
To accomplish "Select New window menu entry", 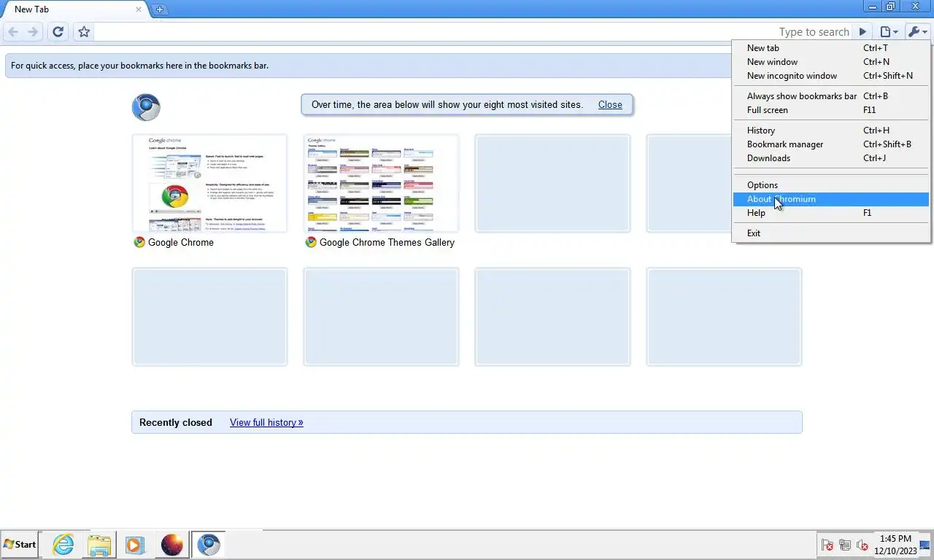I will click(831, 62).
